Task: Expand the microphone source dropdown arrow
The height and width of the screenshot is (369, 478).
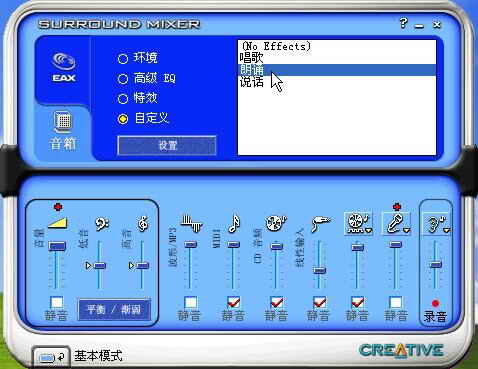Action: pos(407,230)
